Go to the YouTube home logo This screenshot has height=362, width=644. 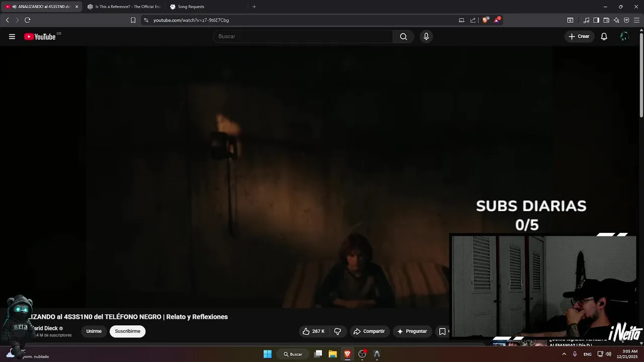pyautogui.click(x=40, y=37)
